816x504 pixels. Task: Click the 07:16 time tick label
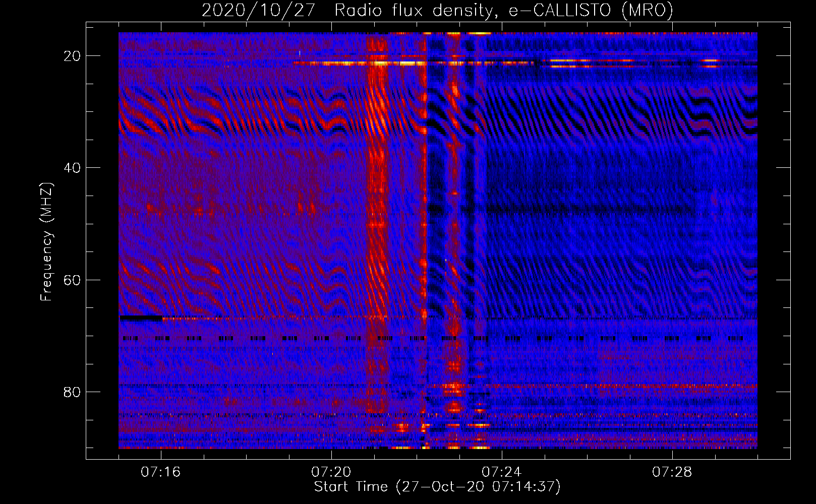tap(161, 472)
